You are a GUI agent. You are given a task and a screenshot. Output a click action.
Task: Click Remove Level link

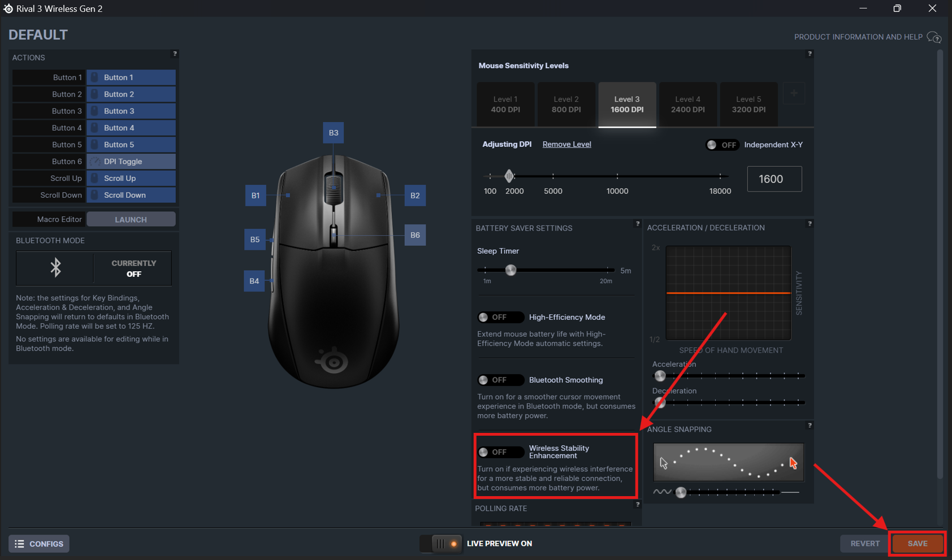tap(566, 145)
